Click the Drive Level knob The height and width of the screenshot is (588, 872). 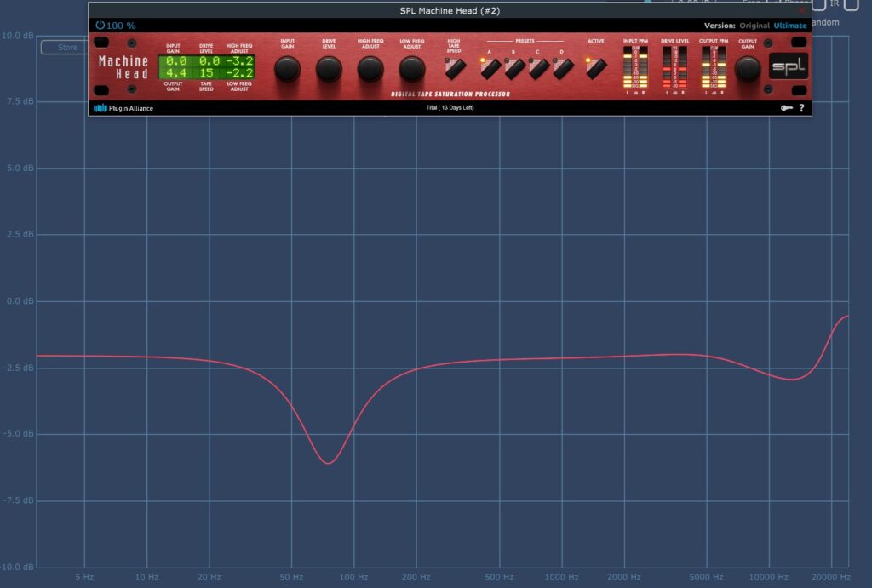click(329, 69)
